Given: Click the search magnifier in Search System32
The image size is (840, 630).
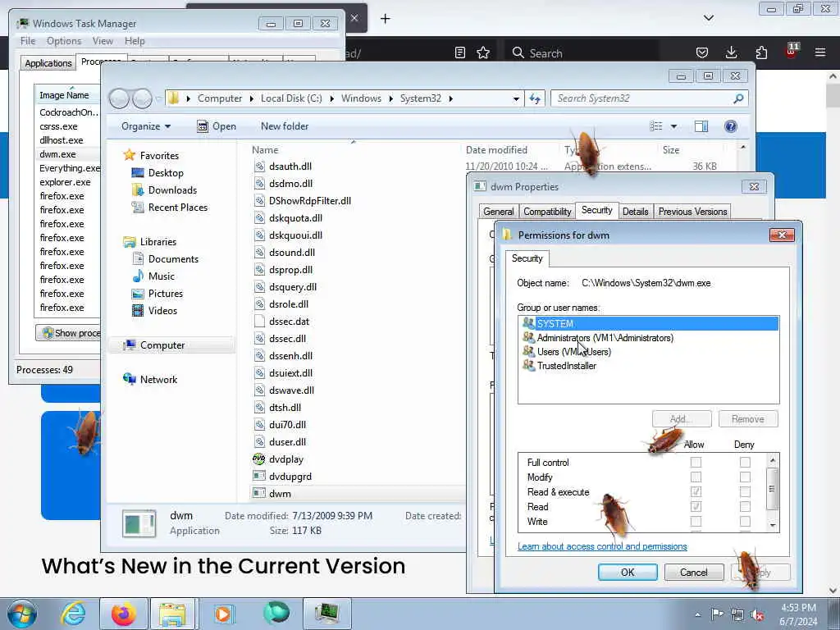Looking at the screenshot, I should coord(739,98).
